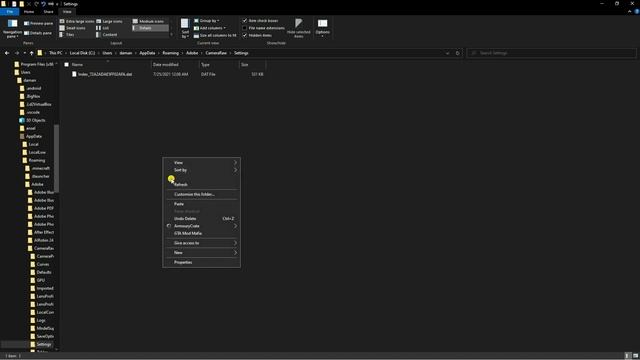
Task: Jump to Roaming in the breadcrumb
Action: point(171,53)
